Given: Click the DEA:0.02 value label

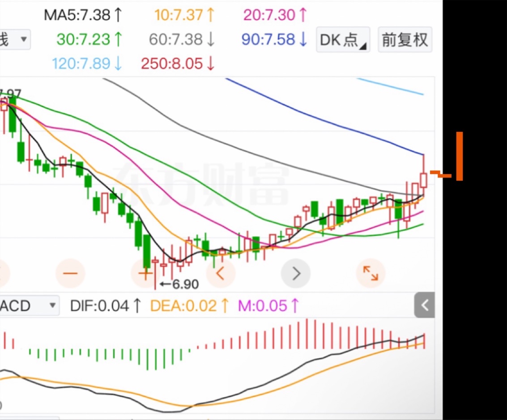Looking at the screenshot, I should (x=190, y=305).
